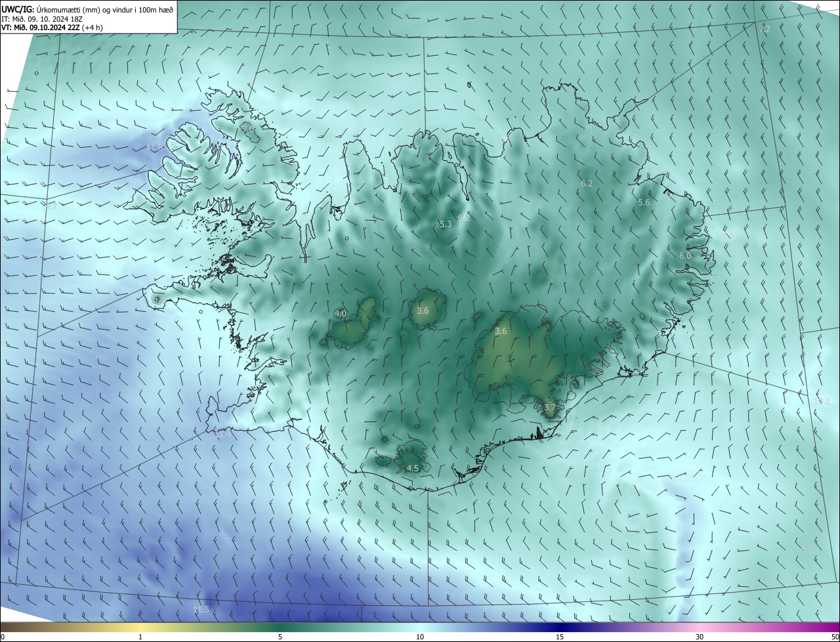Select the 7.0 value in the Westfjords

click(x=249, y=130)
